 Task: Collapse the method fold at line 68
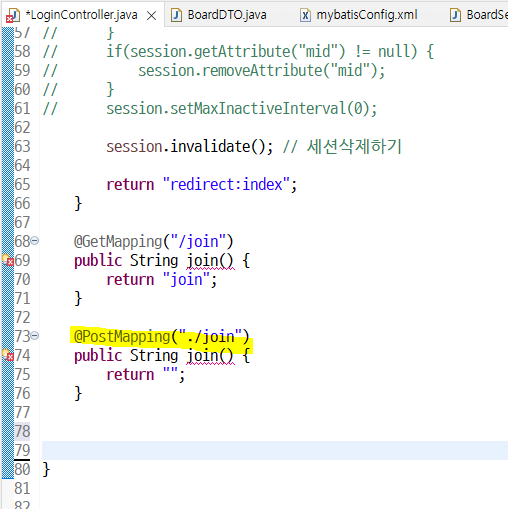click(x=35, y=240)
